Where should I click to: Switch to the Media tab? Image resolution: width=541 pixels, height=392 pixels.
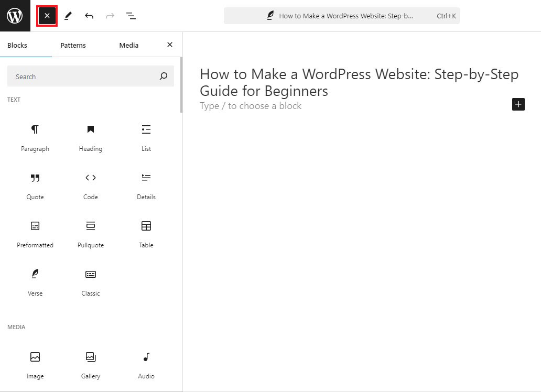[128, 45]
